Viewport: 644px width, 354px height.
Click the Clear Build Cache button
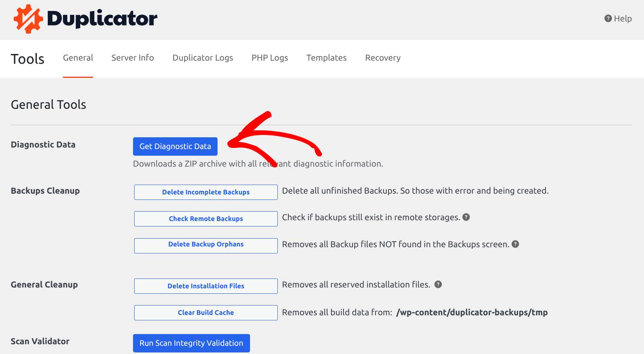pyautogui.click(x=206, y=313)
